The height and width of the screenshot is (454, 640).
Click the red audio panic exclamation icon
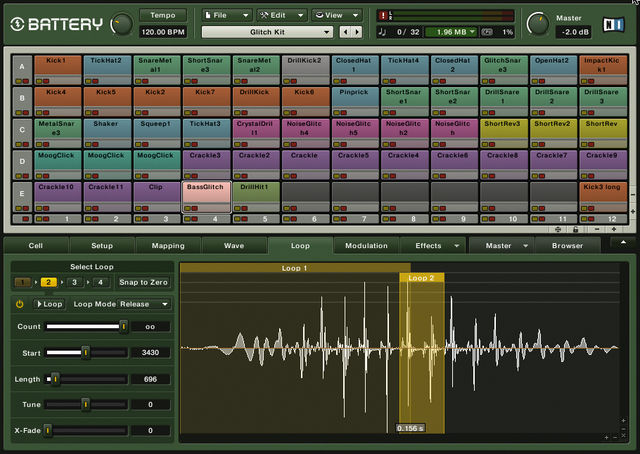point(383,16)
